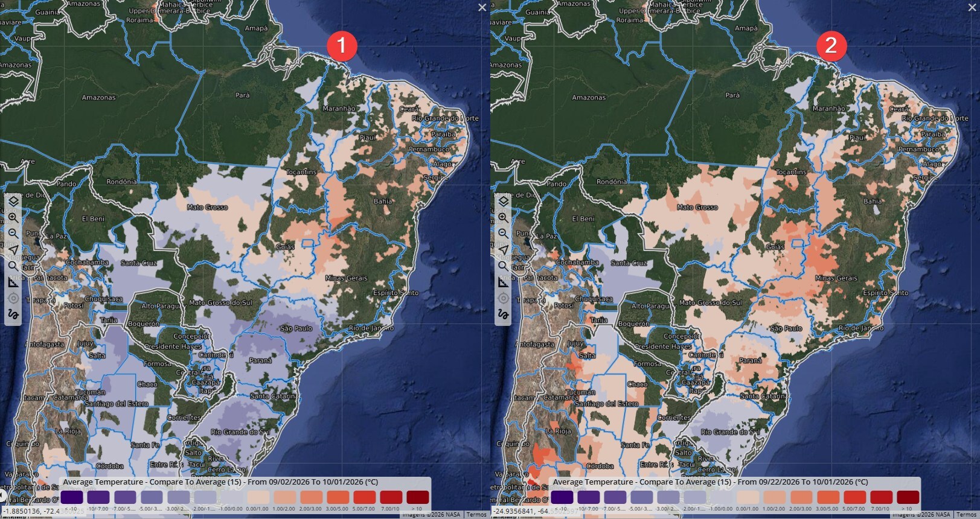Zoom out on the right map

pyautogui.click(x=503, y=234)
